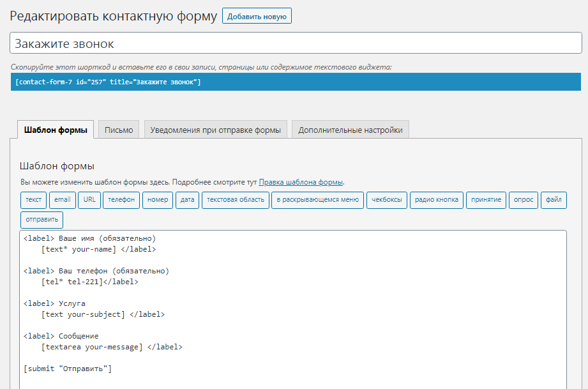Add a "принятие" tag
The image size is (588, 389).
pyautogui.click(x=486, y=200)
